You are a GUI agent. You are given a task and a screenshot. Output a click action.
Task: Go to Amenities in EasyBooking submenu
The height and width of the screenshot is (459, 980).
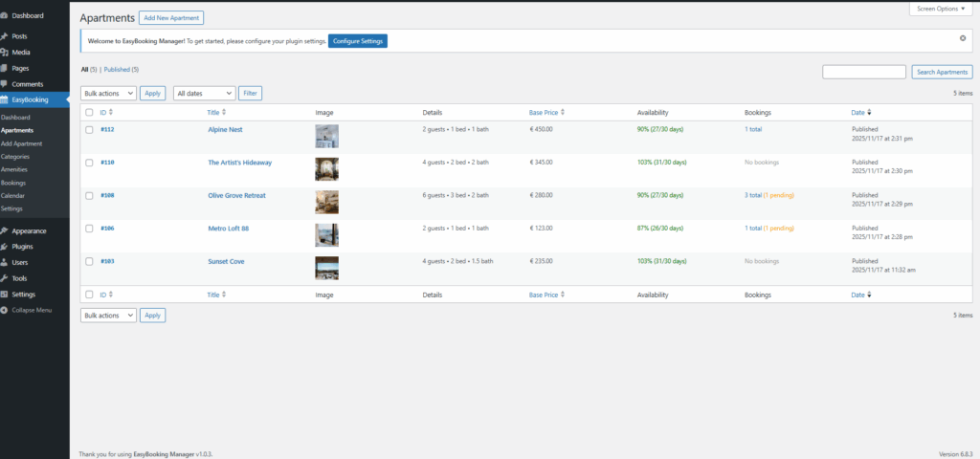pos(14,169)
